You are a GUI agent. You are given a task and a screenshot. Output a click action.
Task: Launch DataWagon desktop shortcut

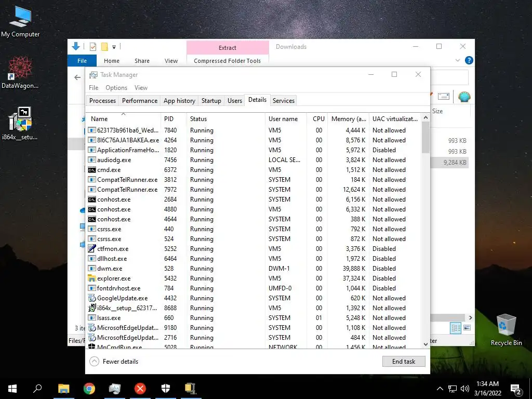tap(20, 73)
